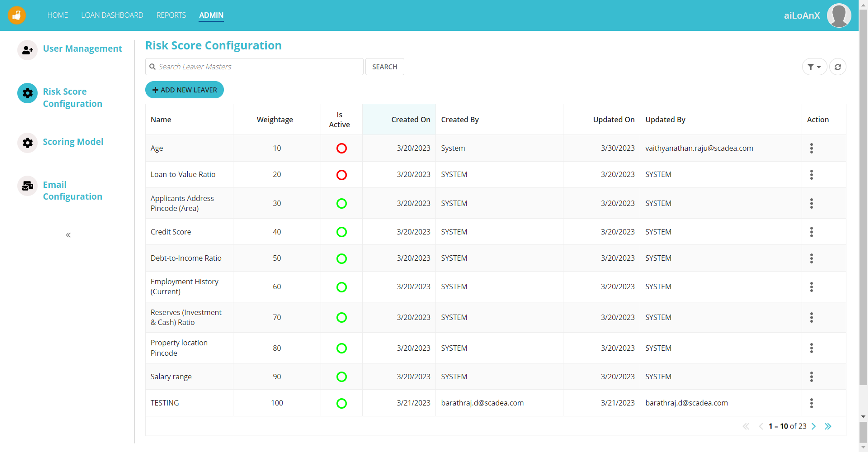Focus the Search Leaver Masters field
The width and height of the screenshot is (868, 452).
coord(254,67)
